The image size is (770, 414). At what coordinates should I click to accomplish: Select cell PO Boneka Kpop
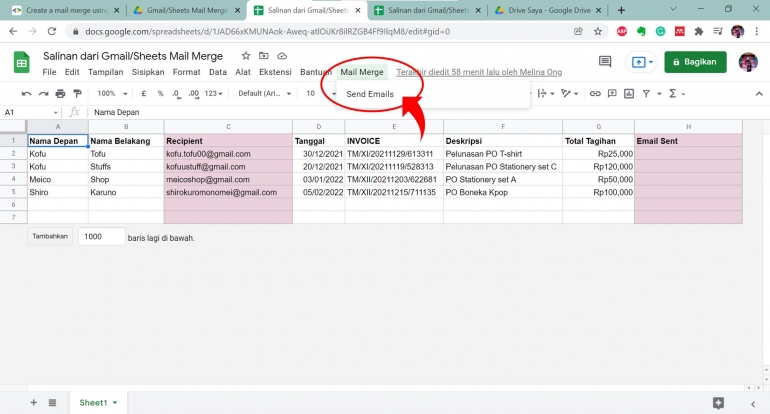pyautogui.click(x=503, y=192)
